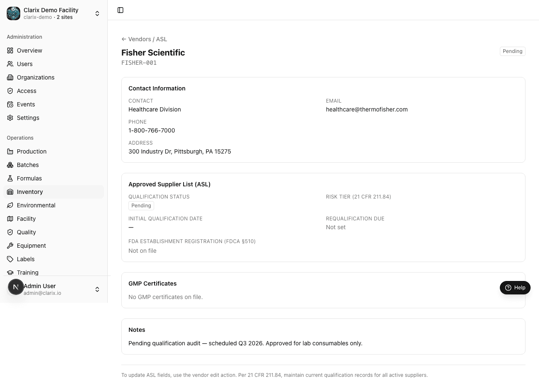The height and width of the screenshot is (392, 539).
Task: Click the Pending badge in the page header
Action: pyautogui.click(x=512, y=51)
